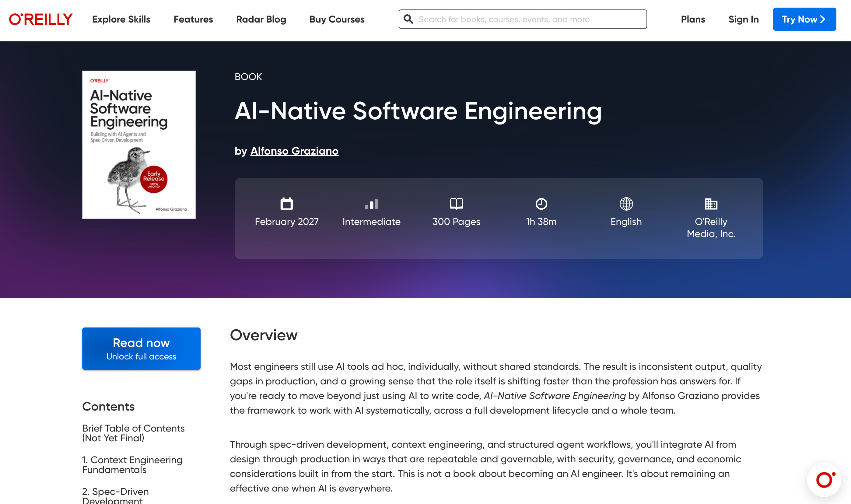Click the clock icon above 1h 38m

click(541, 204)
